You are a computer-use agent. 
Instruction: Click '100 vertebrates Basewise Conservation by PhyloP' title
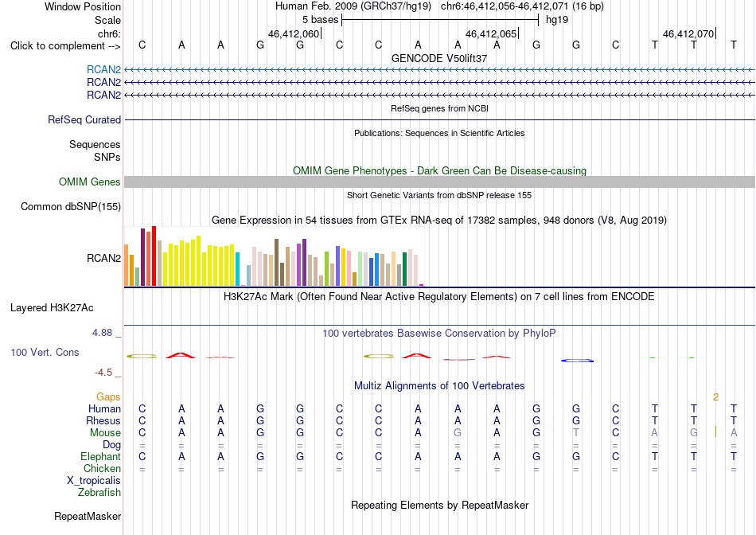tap(439, 334)
